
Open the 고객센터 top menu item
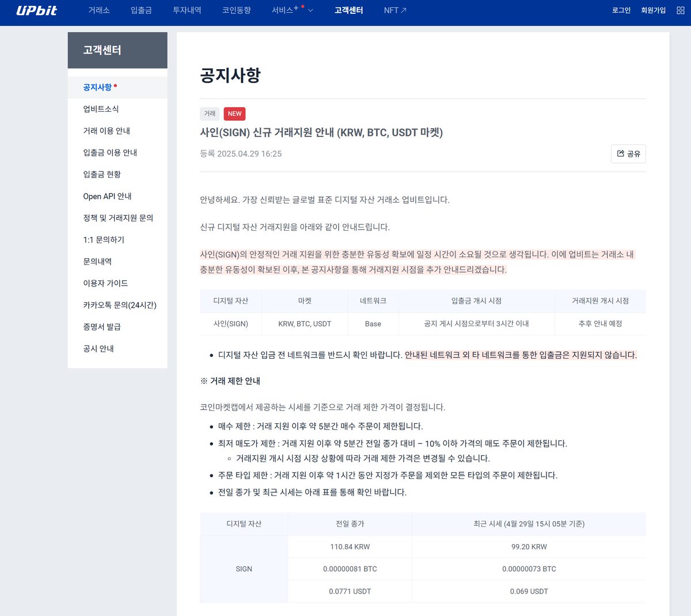(x=349, y=10)
